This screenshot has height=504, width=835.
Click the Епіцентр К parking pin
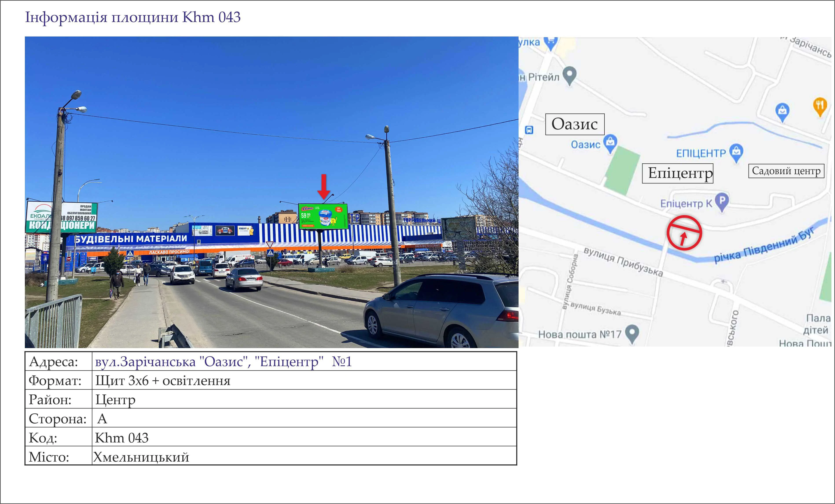(x=722, y=201)
